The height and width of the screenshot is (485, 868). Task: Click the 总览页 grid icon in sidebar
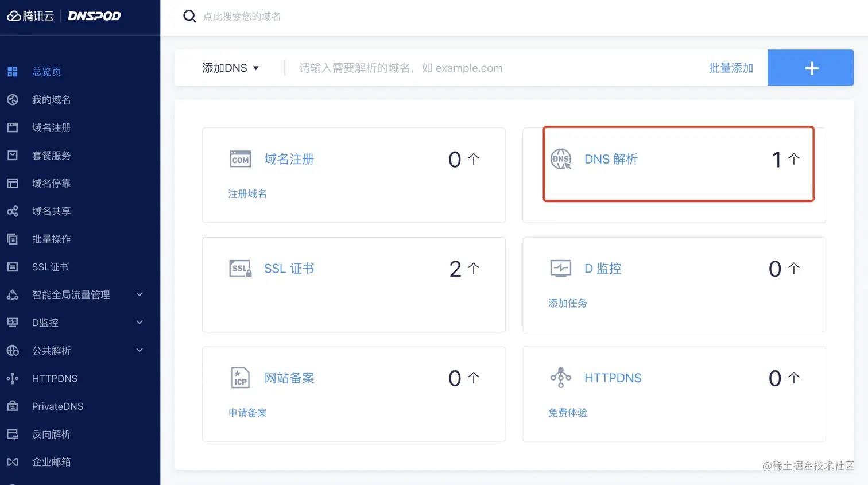tap(13, 72)
